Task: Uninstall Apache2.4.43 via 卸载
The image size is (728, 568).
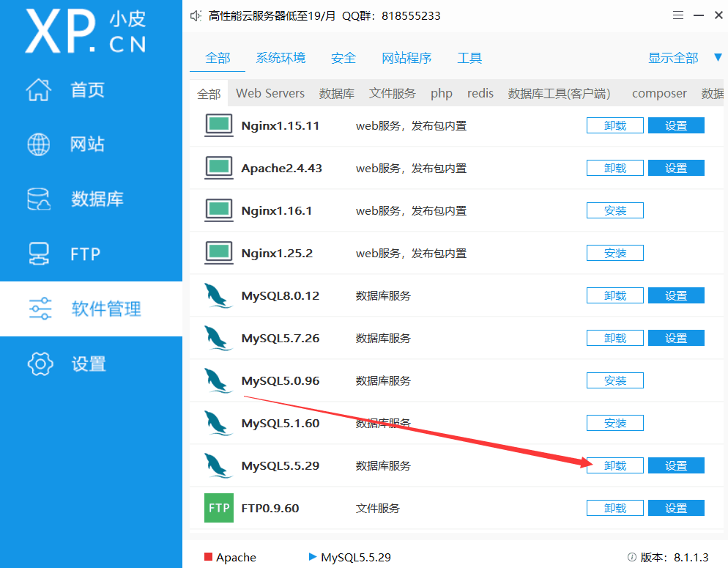Action: point(615,168)
